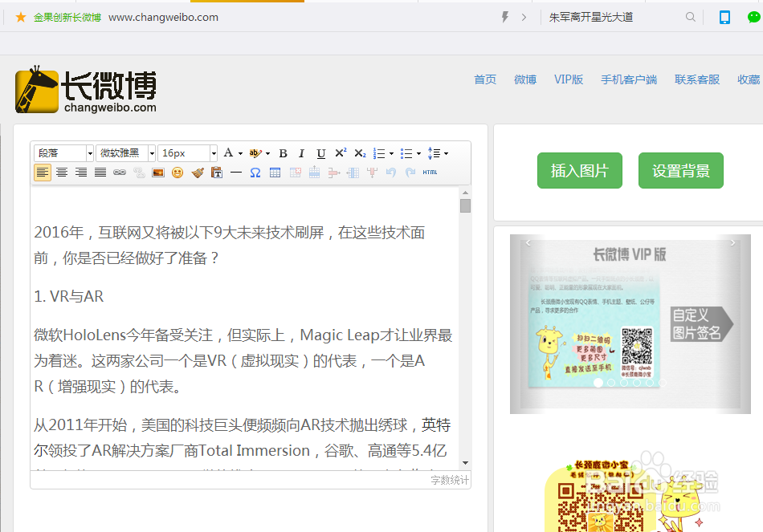This screenshot has width=763, height=532.
Task: Click the blue mobile phone icon
Action: pyautogui.click(x=724, y=18)
